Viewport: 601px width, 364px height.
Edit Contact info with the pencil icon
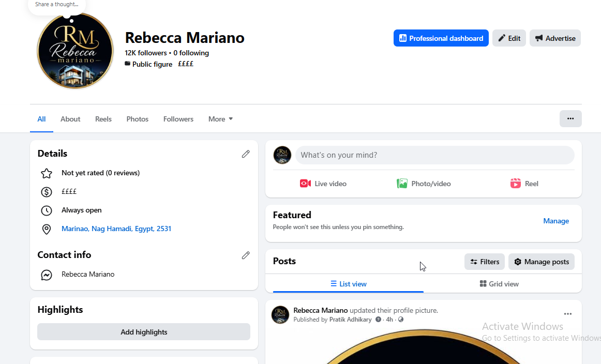(x=246, y=255)
